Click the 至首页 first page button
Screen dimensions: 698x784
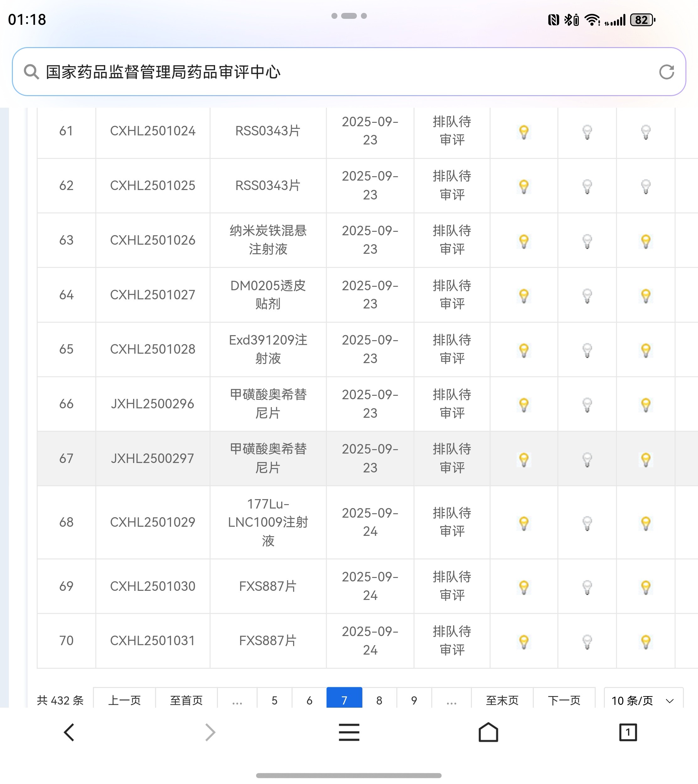click(x=186, y=700)
